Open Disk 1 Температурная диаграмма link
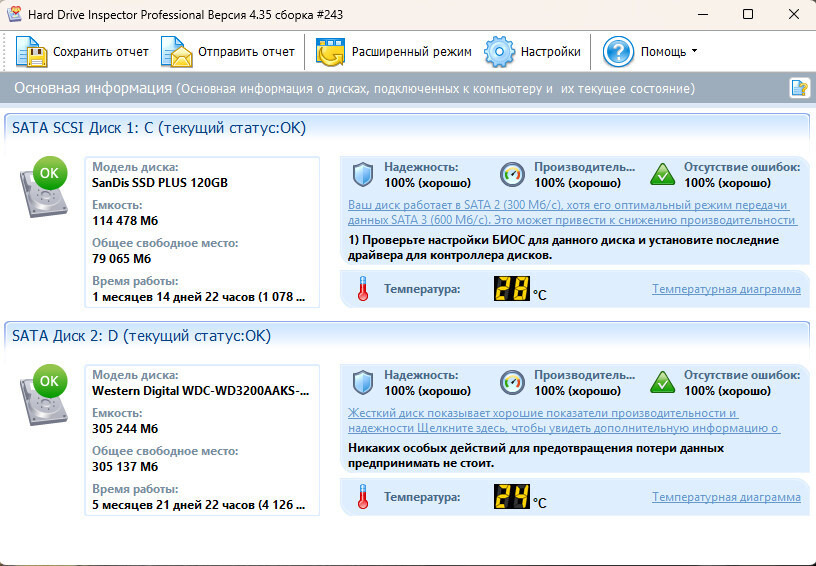 point(726,289)
